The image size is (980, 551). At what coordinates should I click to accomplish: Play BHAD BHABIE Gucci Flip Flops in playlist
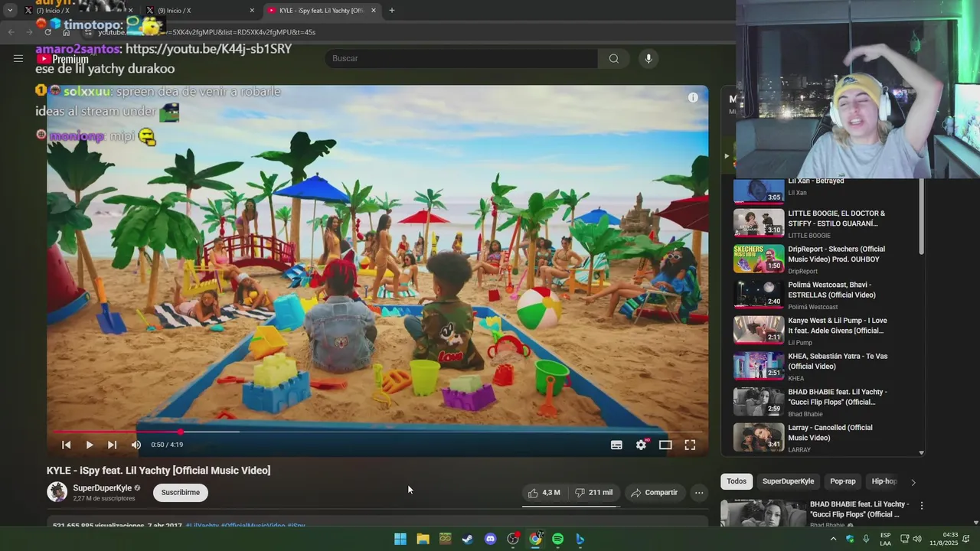(x=827, y=402)
